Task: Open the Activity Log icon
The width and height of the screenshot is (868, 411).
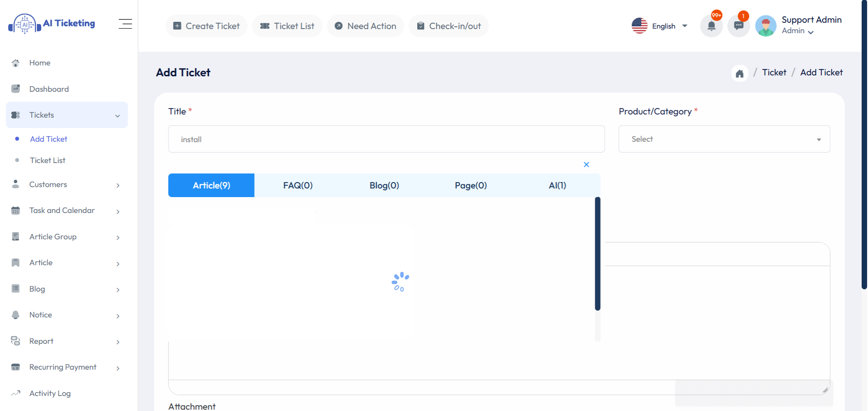Action: tap(15, 393)
